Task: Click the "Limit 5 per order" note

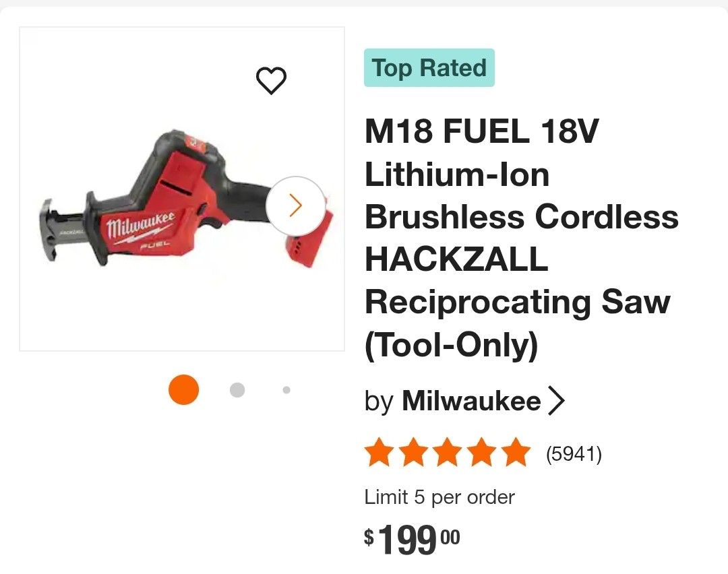Action: click(439, 497)
